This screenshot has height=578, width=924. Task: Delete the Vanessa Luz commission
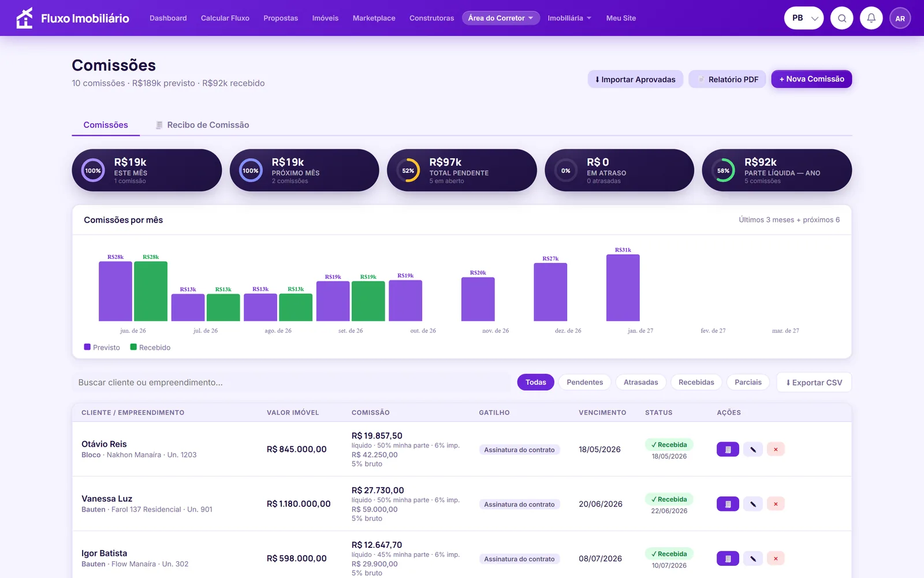pos(776,504)
